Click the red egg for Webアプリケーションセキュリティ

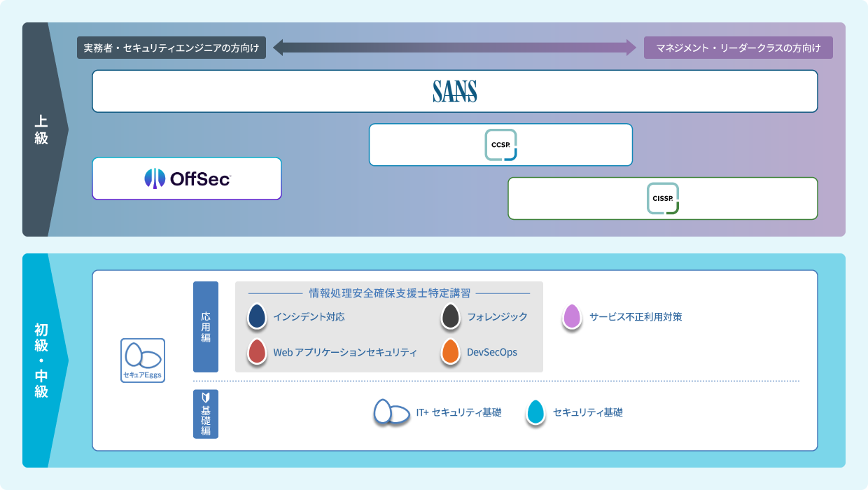click(257, 351)
